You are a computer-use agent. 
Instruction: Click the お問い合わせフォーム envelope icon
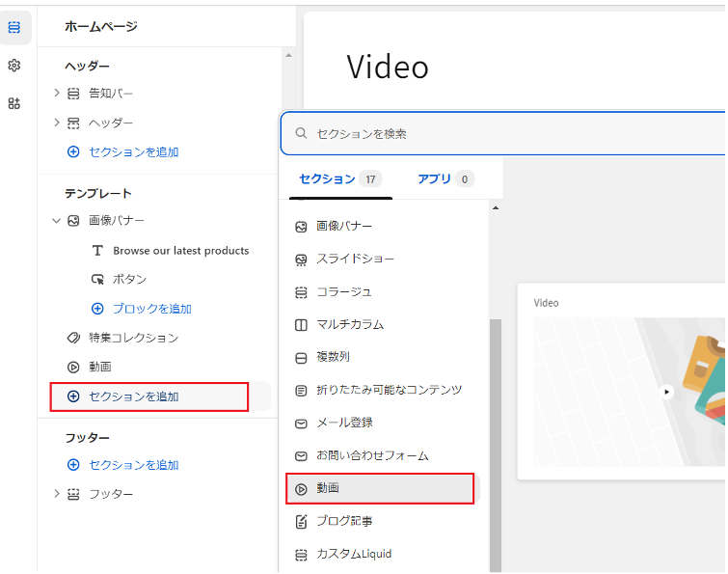(301, 456)
